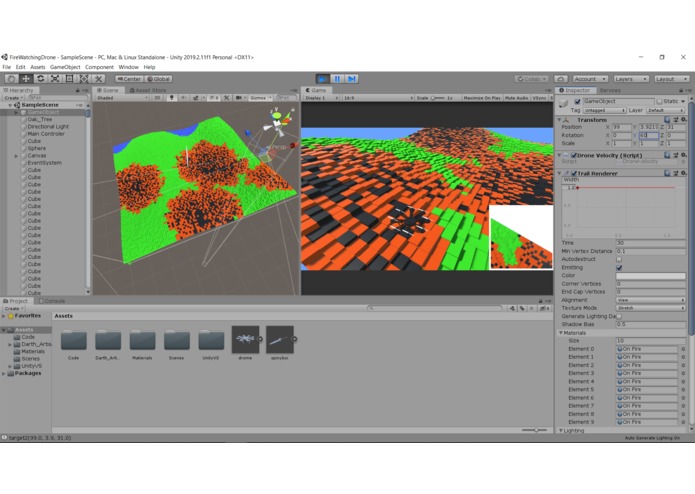The width and height of the screenshot is (695, 494).
Task: Click GameObject cube icon in Inspector
Action: click(563, 103)
